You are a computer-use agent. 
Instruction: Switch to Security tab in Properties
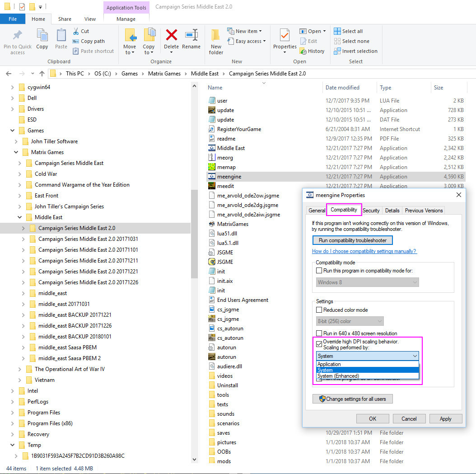click(x=371, y=211)
